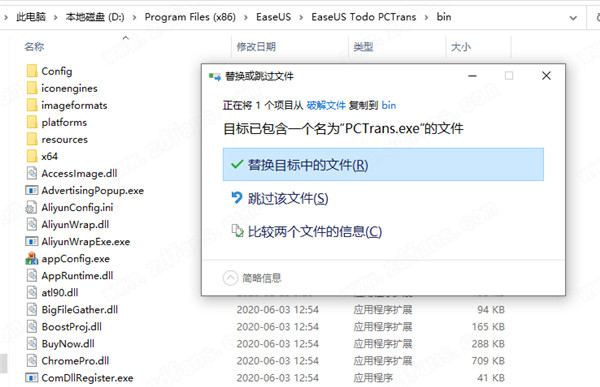Expand chevron after EaseUS breadcrumb
Viewport: 600px width, 387px height.
(301, 17)
